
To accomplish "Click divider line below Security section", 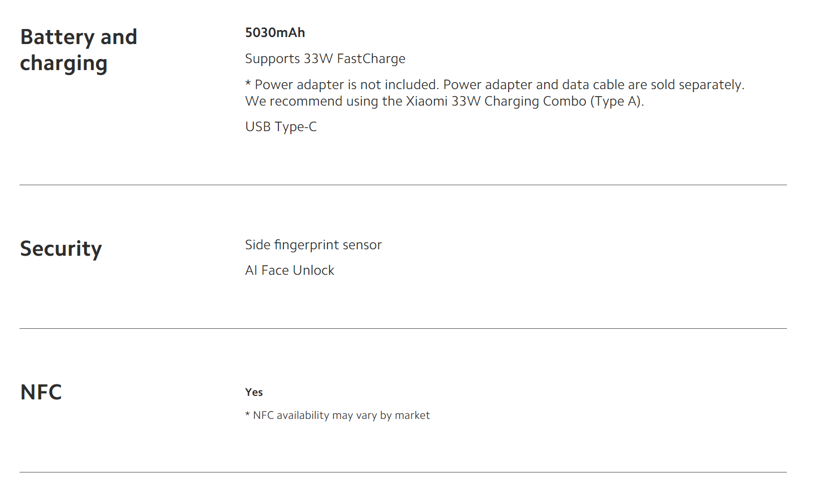I will tap(403, 329).
